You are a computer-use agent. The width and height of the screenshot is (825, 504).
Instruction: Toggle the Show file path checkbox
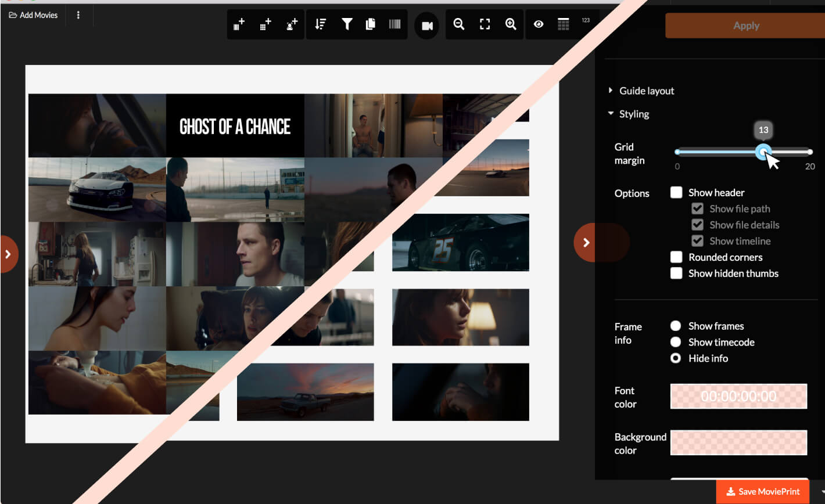coord(697,208)
